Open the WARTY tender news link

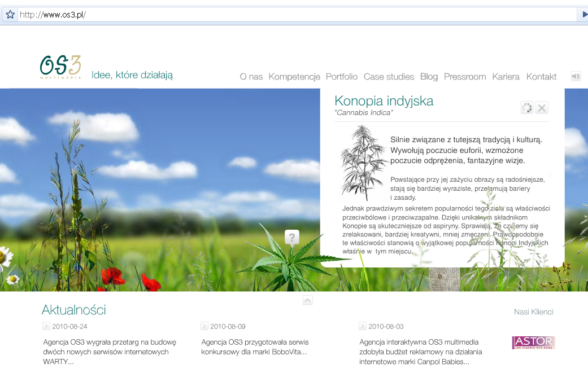point(110,352)
